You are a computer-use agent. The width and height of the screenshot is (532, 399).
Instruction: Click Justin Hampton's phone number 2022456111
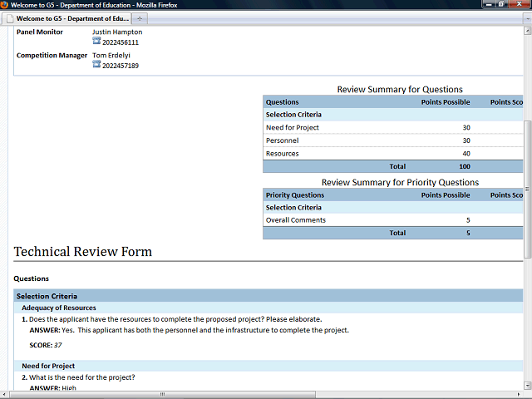tap(121, 42)
